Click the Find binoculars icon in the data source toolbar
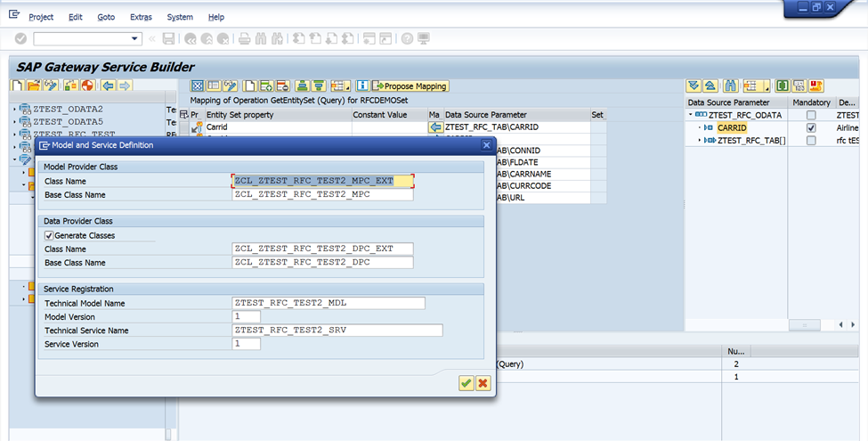The image size is (868, 441). coord(731,86)
